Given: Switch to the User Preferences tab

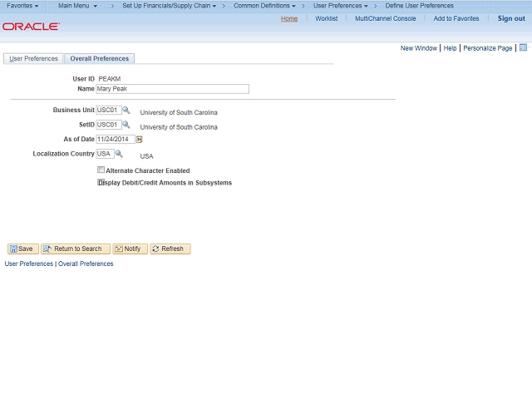Looking at the screenshot, I should point(33,58).
